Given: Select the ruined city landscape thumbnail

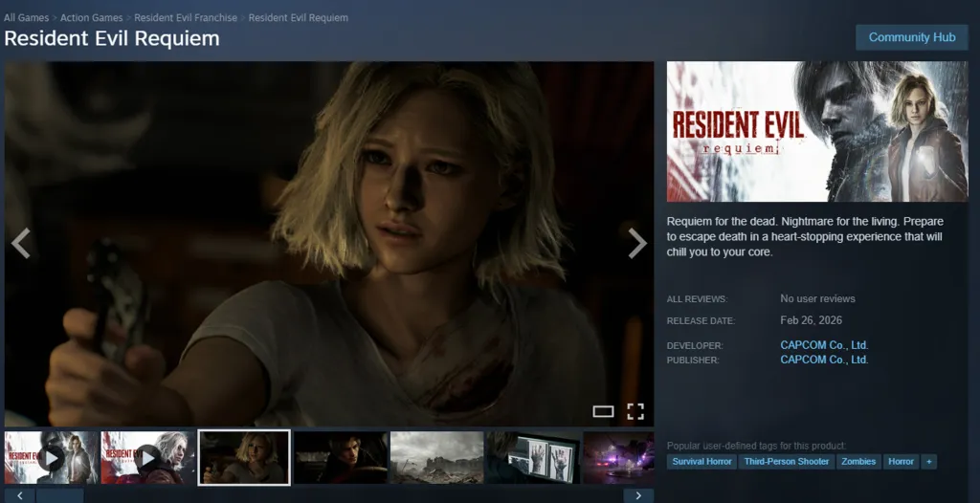Looking at the screenshot, I should click(436, 457).
